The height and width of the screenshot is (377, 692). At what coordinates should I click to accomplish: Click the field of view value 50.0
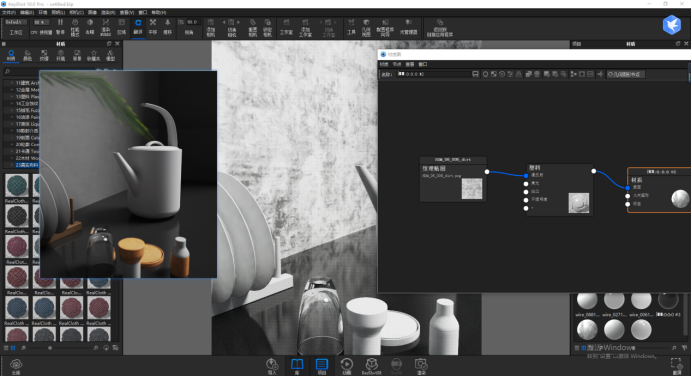tap(192, 22)
